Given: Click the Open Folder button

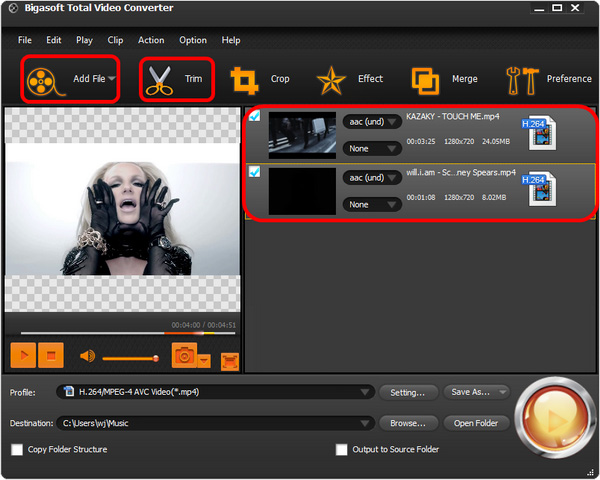Looking at the screenshot, I should [x=476, y=423].
